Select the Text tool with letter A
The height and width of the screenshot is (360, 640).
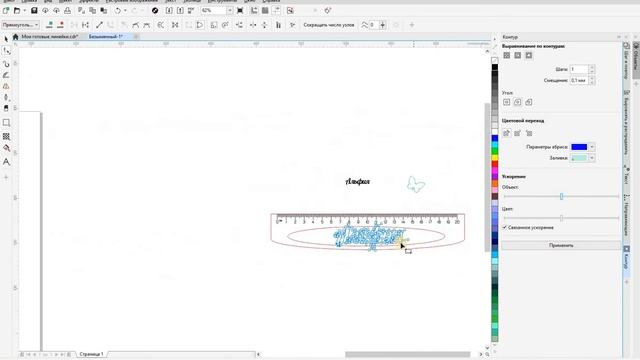(x=6, y=162)
